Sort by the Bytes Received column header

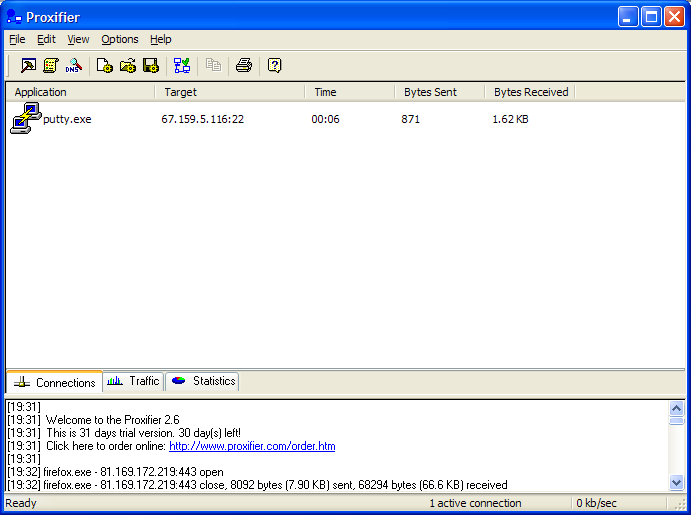530,92
